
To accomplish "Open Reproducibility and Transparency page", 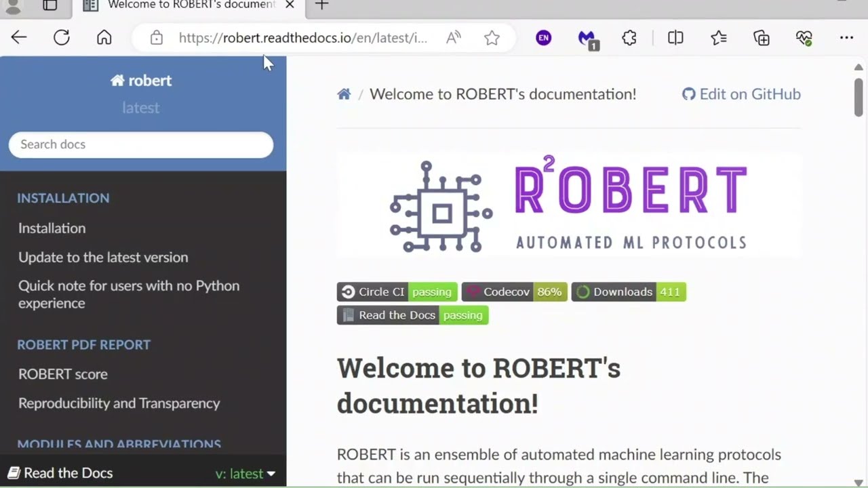I will click(119, 403).
